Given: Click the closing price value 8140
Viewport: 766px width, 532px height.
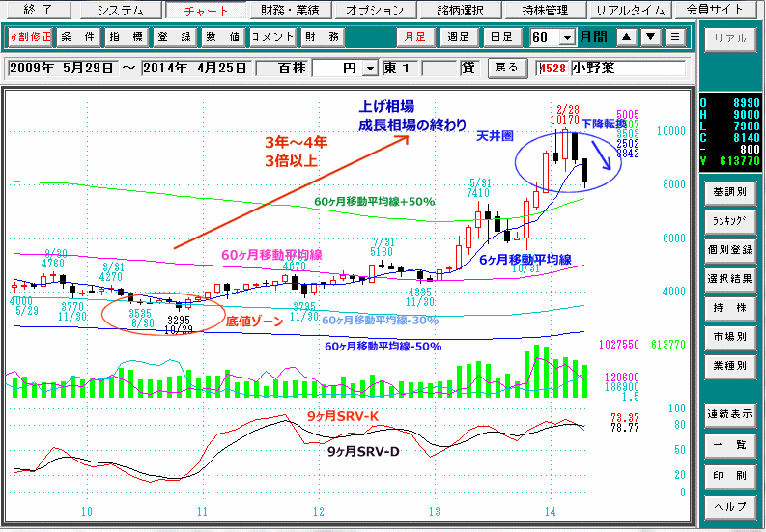Looking at the screenshot, I should (747, 138).
